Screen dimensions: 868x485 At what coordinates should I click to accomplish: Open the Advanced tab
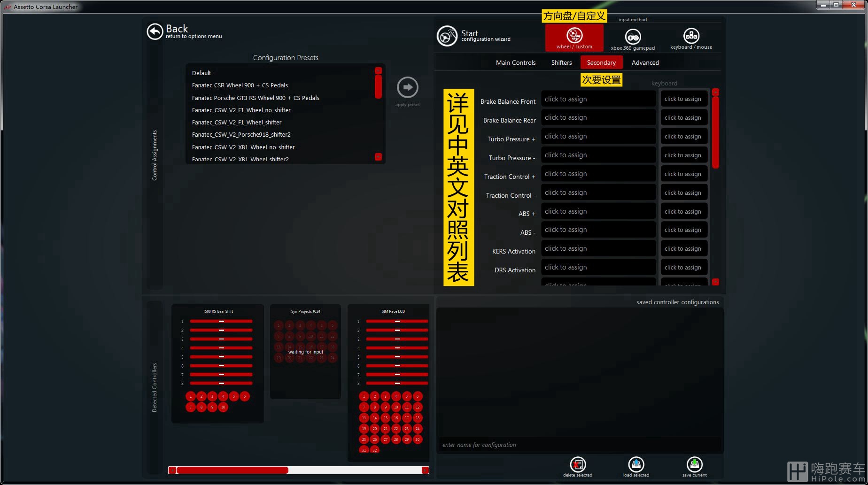(645, 62)
